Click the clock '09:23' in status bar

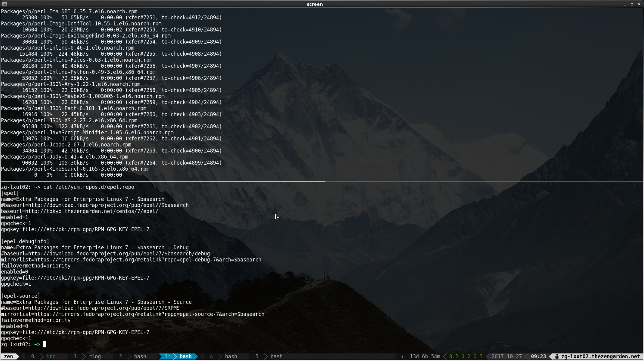pyautogui.click(x=538, y=356)
